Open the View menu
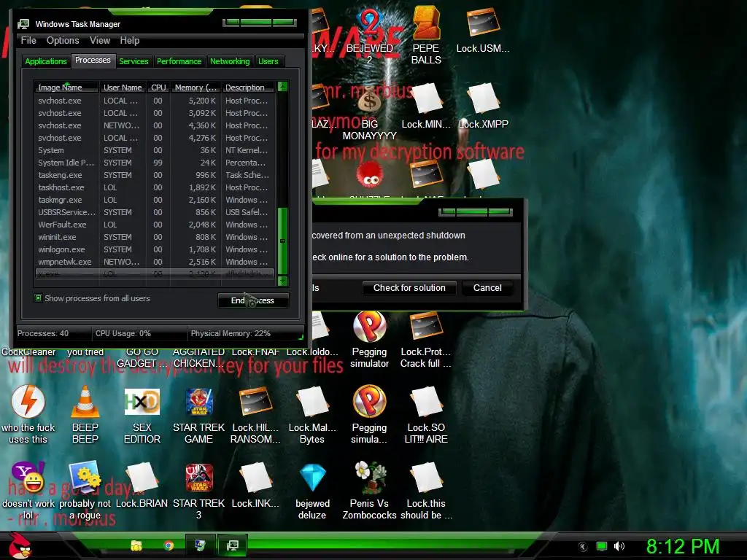747x560 pixels. (100, 41)
